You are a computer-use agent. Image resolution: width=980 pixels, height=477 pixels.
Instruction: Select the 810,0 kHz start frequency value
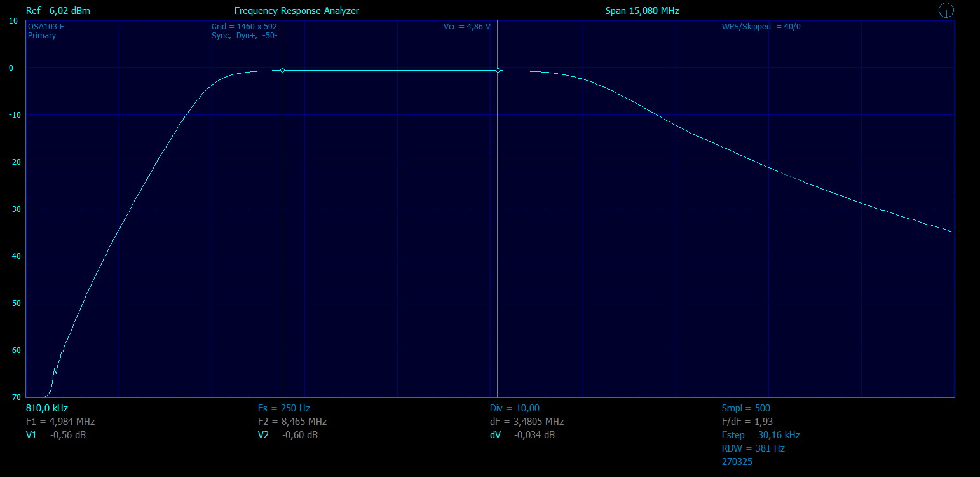[47, 408]
